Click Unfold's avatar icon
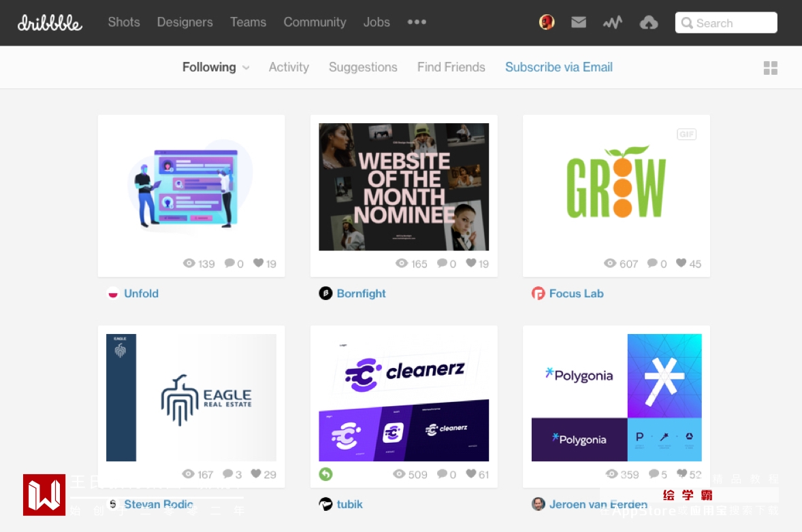802x532 pixels. point(113,293)
